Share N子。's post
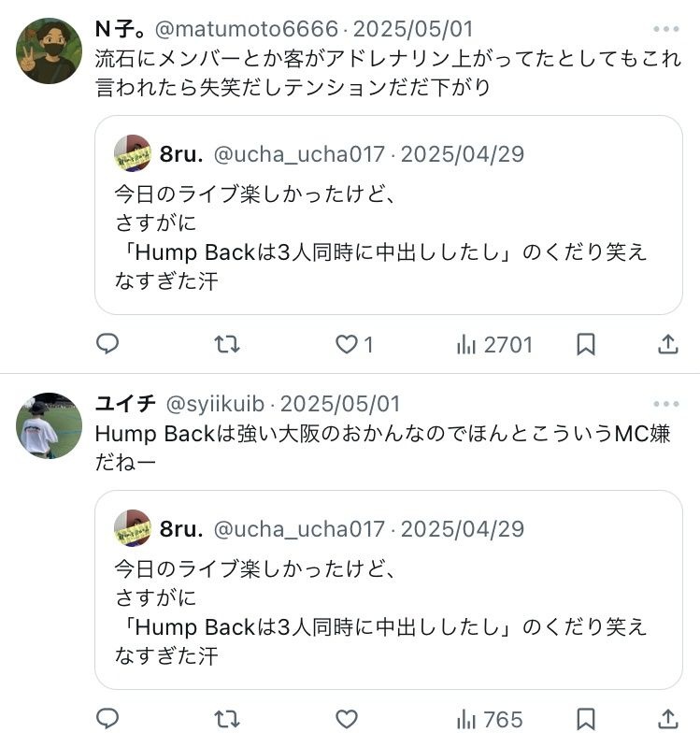The width and height of the screenshot is (700, 747). tap(667, 345)
